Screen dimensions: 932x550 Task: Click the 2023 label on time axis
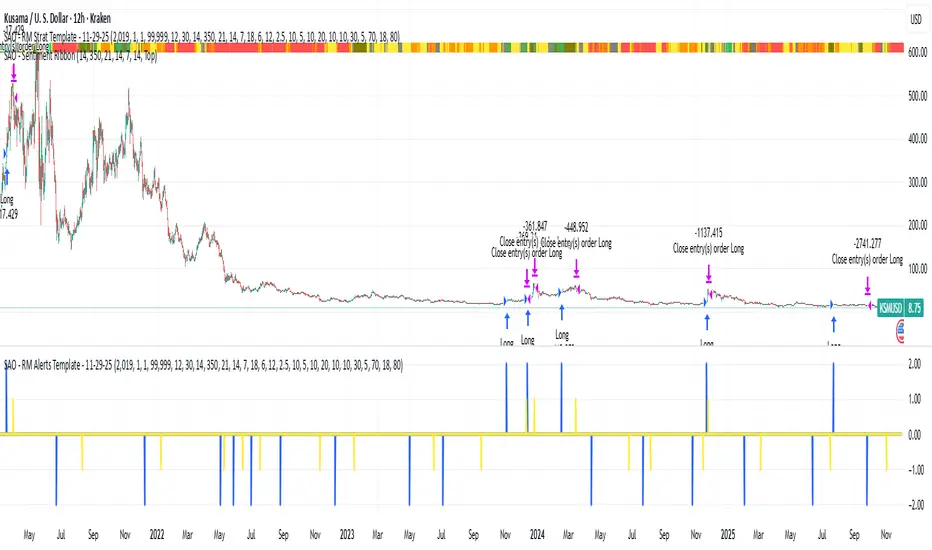[347, 535]
